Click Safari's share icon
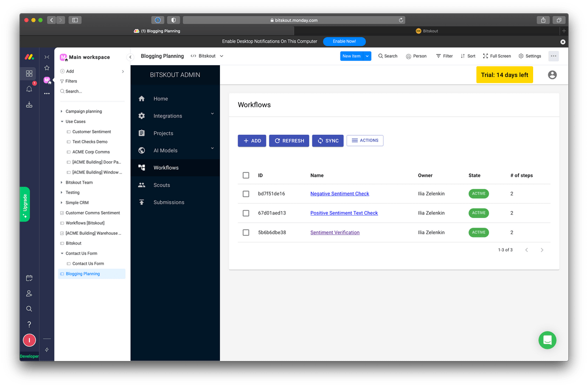 543,20
